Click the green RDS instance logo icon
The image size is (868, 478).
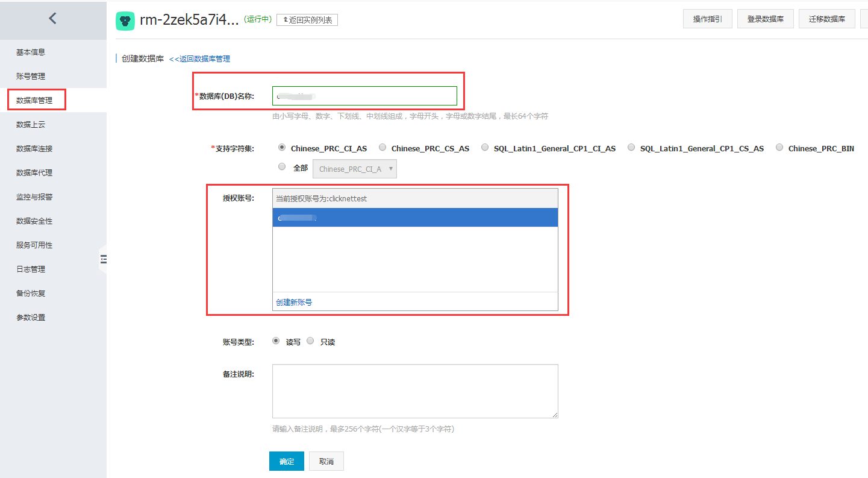[x=125, y=20]
